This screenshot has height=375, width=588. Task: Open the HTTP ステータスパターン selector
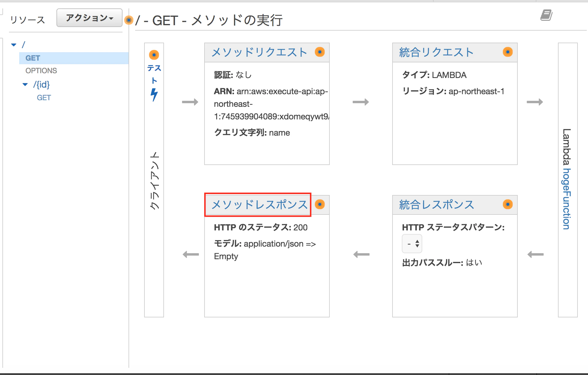coord(412,244)
